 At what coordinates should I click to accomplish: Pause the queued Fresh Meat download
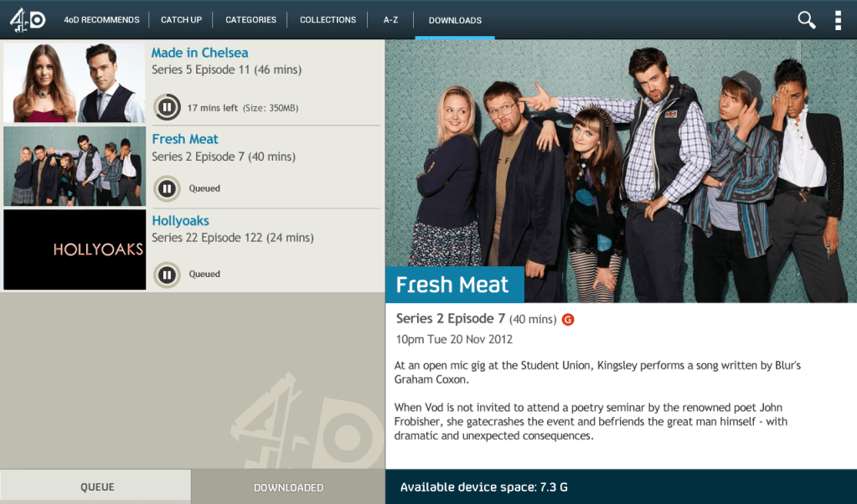(x=167, y=188)
